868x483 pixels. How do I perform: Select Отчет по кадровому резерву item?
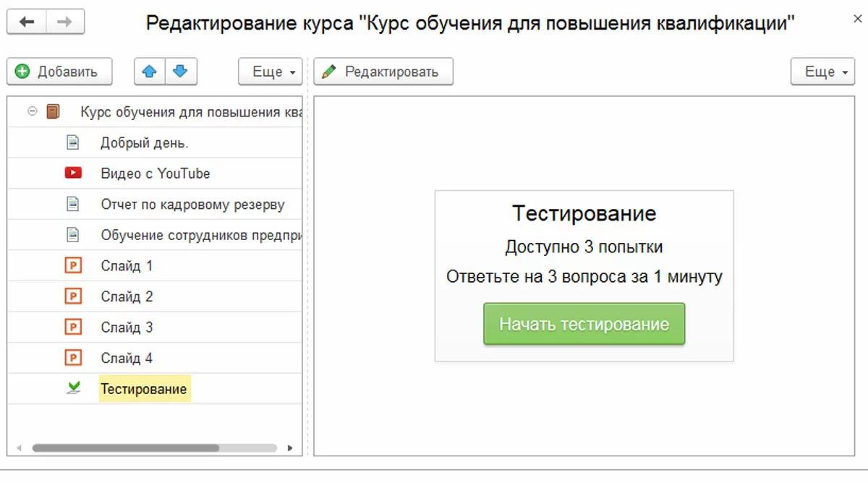point(192,205)
